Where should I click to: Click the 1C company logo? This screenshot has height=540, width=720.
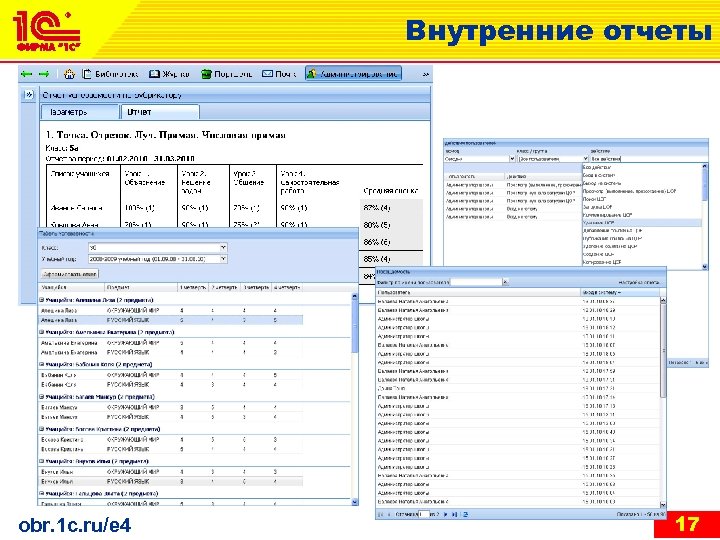47,31
